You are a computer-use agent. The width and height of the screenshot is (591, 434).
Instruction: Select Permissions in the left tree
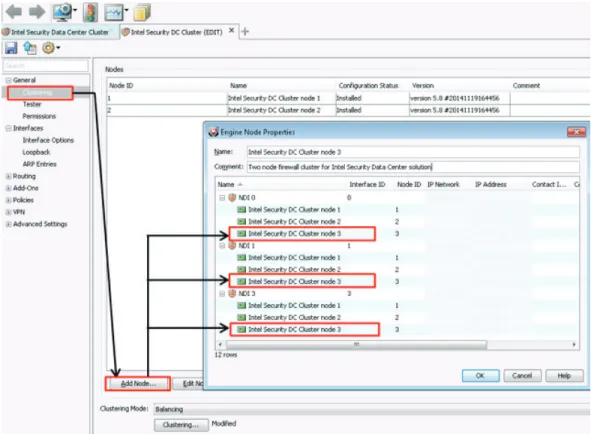39,116
